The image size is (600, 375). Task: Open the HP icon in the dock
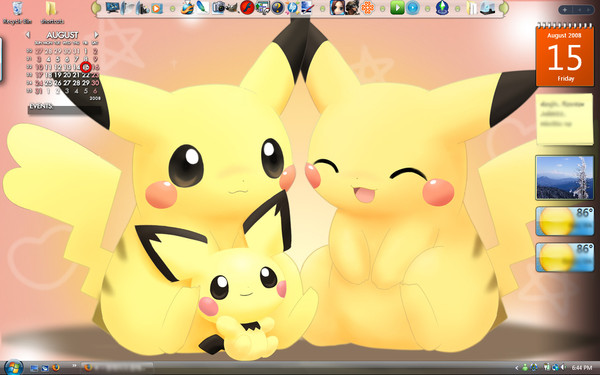pyautogui.click(x=292, y=8)
